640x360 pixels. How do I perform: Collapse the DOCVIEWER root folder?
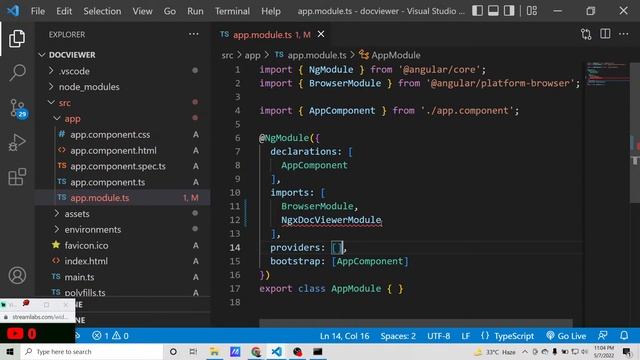click(x=72, y=55)
